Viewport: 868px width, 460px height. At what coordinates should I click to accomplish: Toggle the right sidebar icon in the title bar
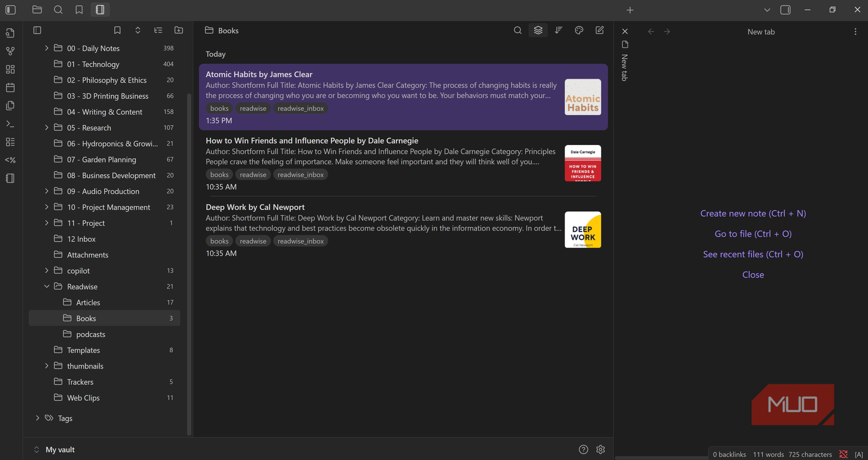pos(785,9)
